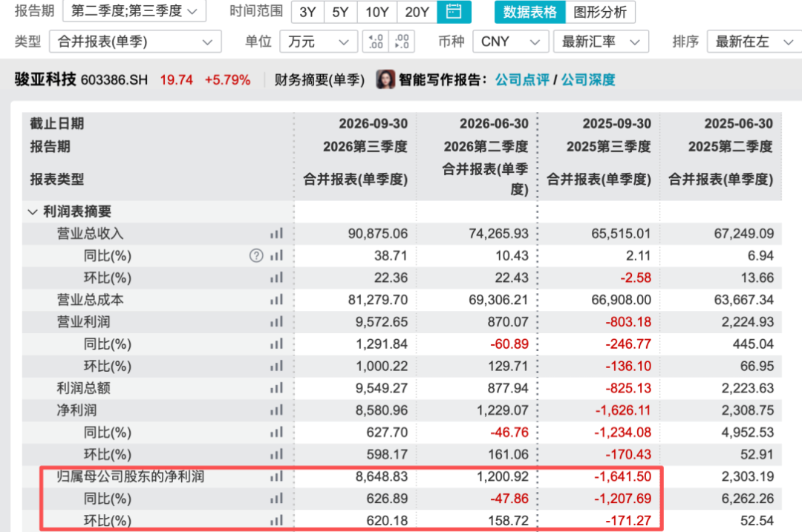Screen dimensions: 802x532
Task: Open chart for 营业总收入 row
Action: point(276,234)
